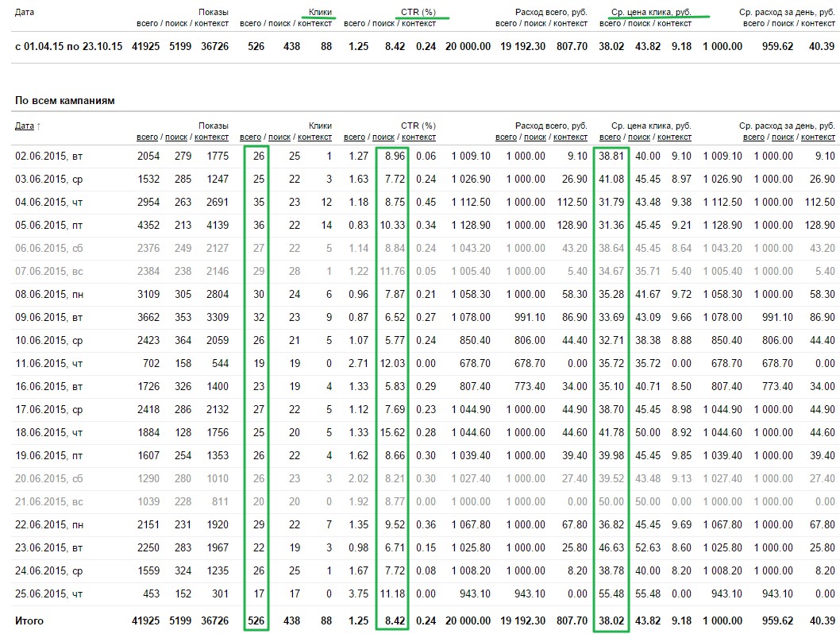The height and width of the screenshot is (634, 840).
Task: Sort by underlined контекст under CTR (%)
Action: click(x=418, y=137)
